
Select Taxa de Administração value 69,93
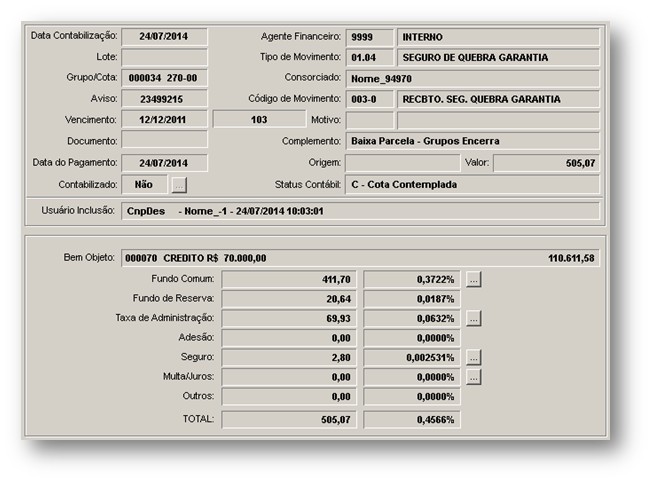coord(289,319)
